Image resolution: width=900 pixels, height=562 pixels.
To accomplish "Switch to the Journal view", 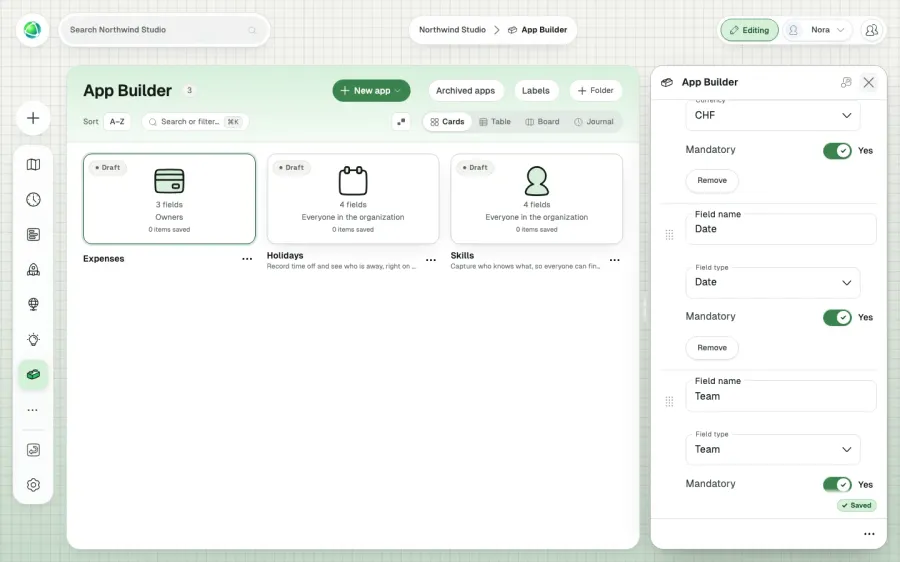I will point(594,122).
